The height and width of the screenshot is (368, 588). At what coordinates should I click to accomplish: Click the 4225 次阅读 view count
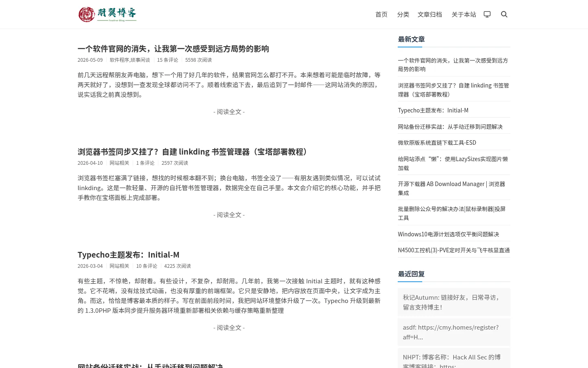tap(178, 266)
